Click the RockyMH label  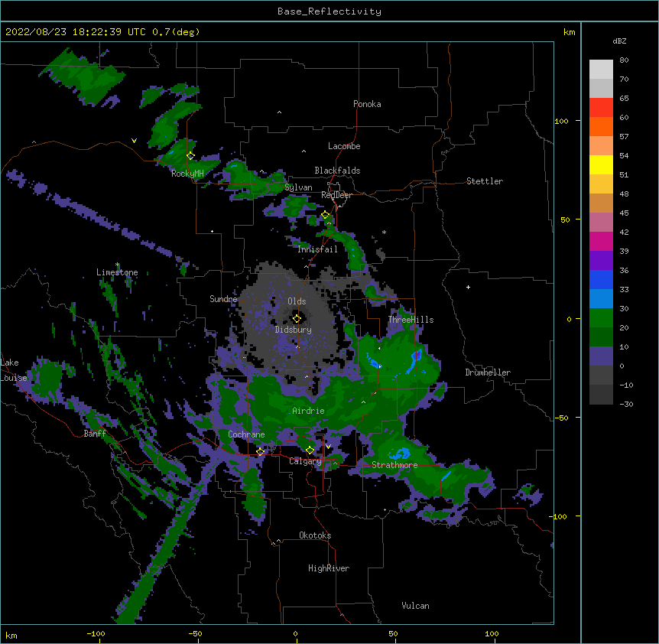(x=187, y=174)
